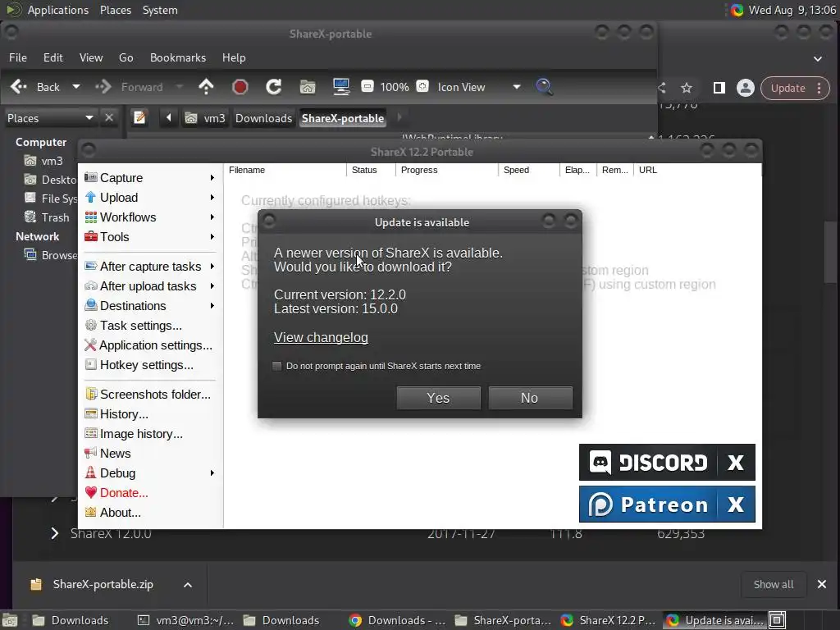This screenshot has width=840, height=630.
Task: Select vm3 home in Places sidebar
Action: click(44, 161)
